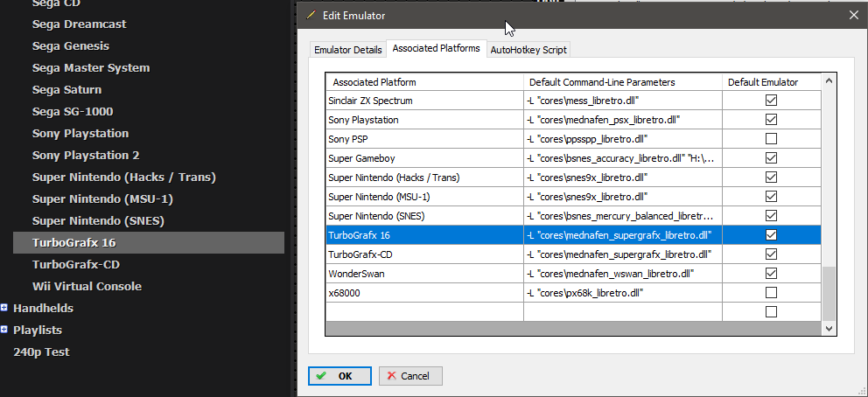
Task: Click the scrollbar down arrow in platforms table
Action: [829, 329]
